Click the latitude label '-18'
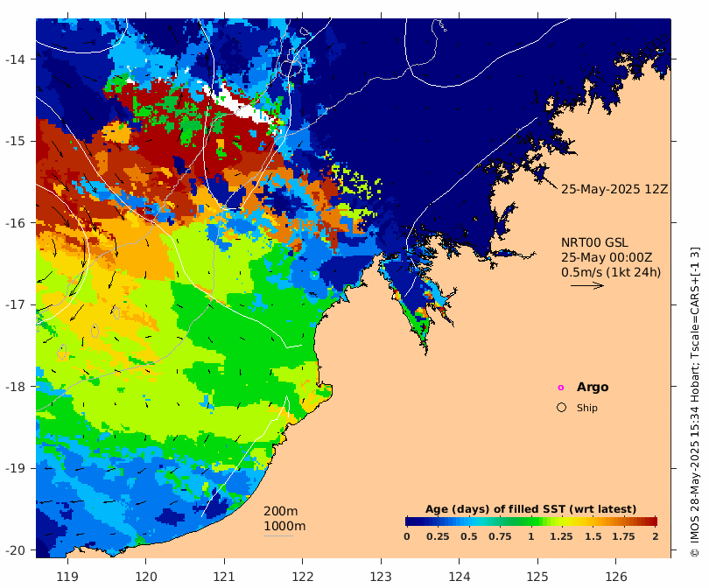This screenshot has width=709, height=588. (15, 387)
